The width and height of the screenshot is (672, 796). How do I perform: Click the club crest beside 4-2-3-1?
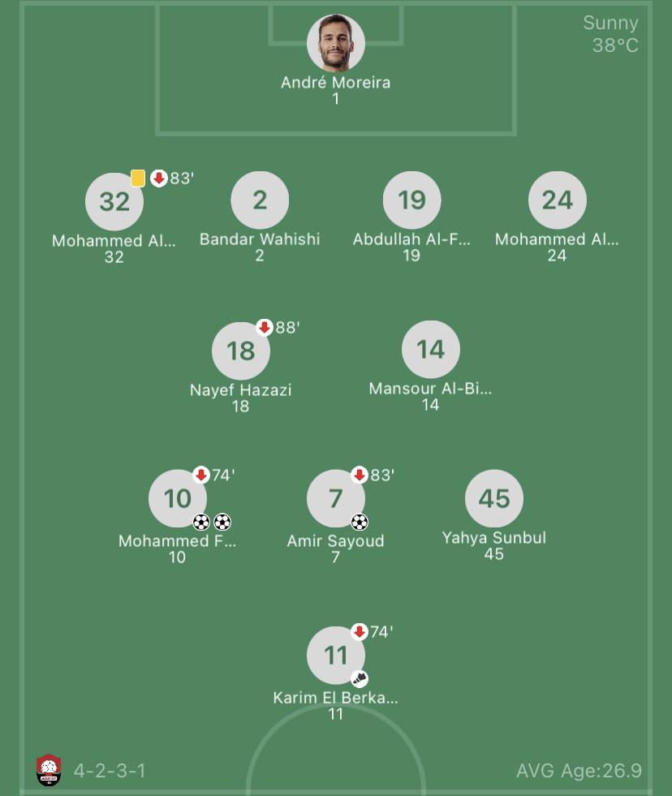[x=49, y=770]
